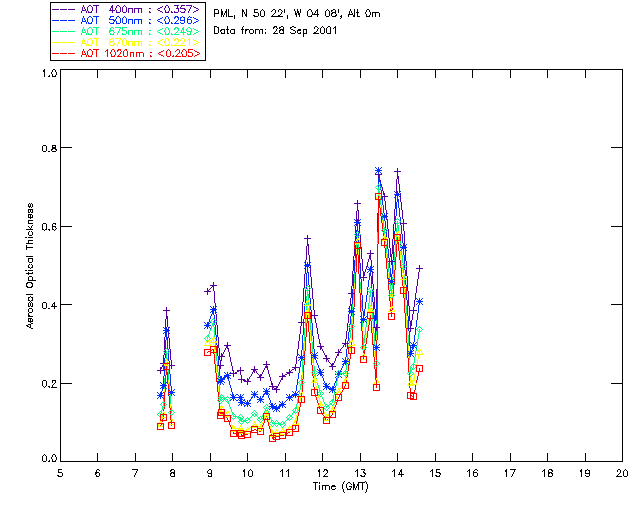Click the 0.4 y-axis tick label

coord(49,305)
